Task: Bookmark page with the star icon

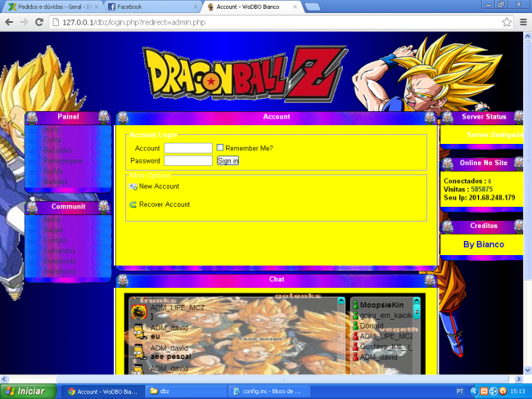Action: pyautogui.click(x=507, y=22)
